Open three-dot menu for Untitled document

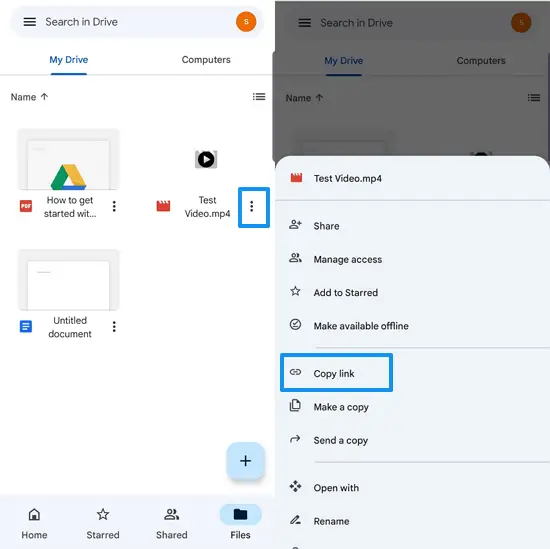tap(114, 327)
